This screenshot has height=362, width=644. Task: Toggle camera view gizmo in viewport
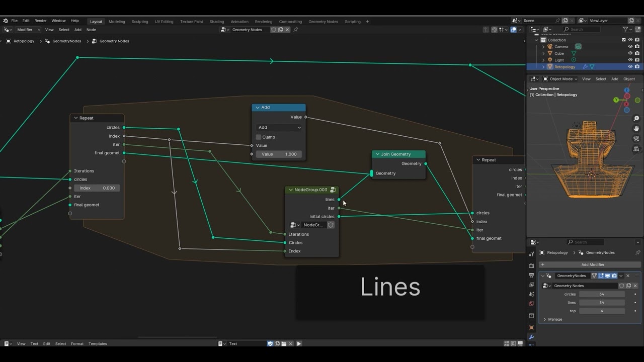(636, 139)
